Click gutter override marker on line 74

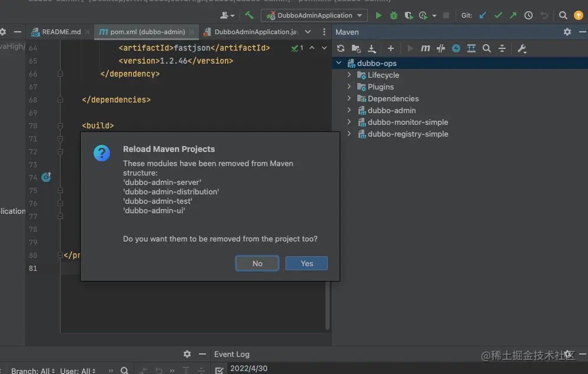(x=46, y=177)
